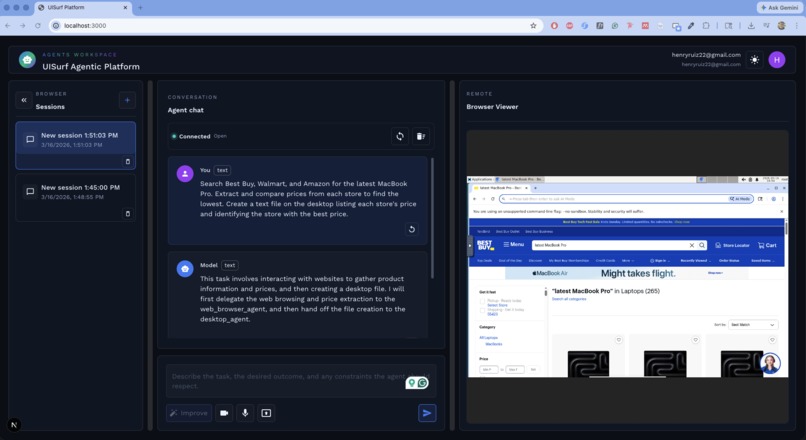Click Search all categories link
806x440 pixels.
tap(569, 299)
